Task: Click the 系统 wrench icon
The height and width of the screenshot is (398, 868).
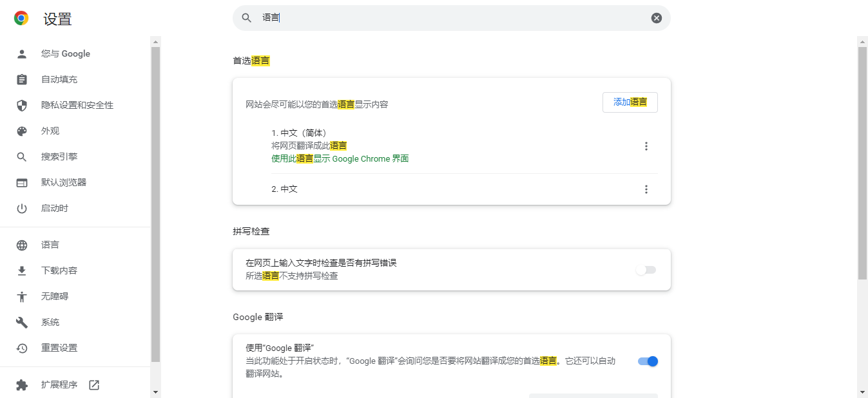Action: coord(22,323)
